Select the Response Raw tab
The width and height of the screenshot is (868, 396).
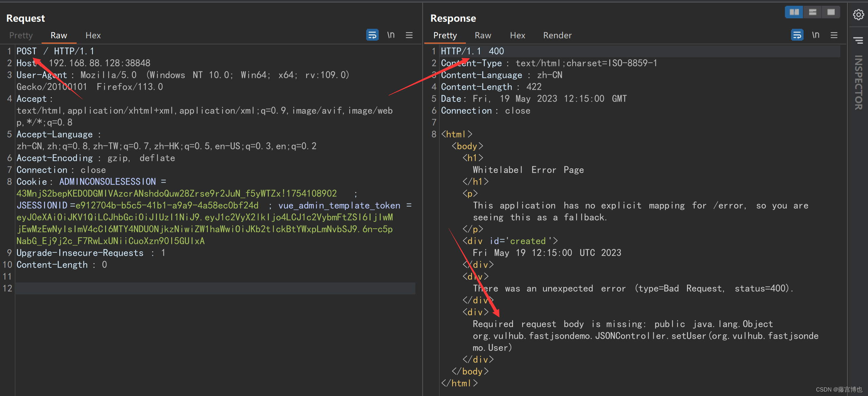click(x=483, y=35)
